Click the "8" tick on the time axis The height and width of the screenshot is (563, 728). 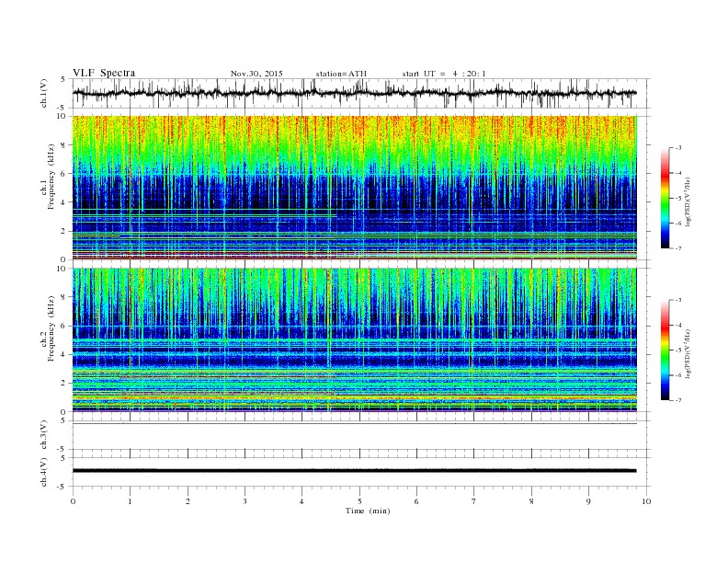pyautogui.click(x=531, y=501)
